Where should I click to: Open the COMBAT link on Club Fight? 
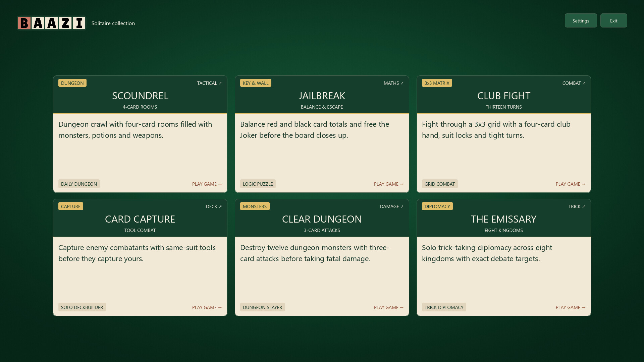click(x=574, y=83)
